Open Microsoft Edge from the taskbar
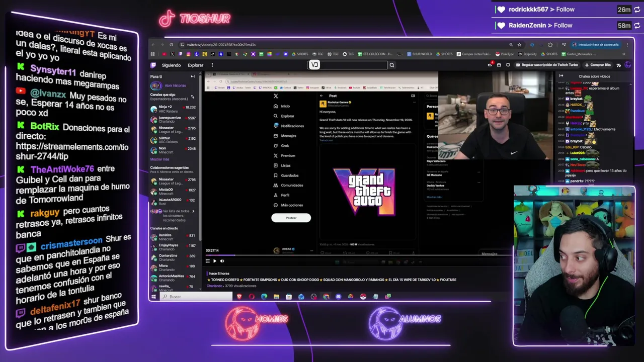This screenshot has height=362, width=644. tap(264, 297)
